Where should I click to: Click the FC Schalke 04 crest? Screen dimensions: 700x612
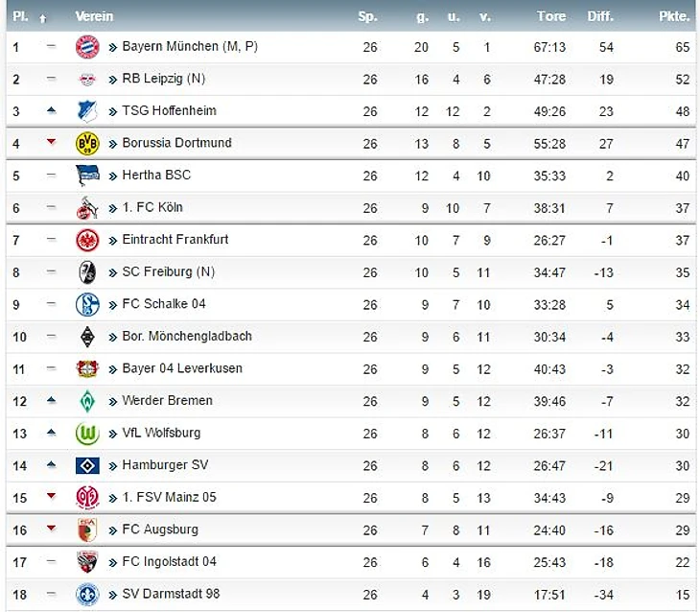(87, 305)
